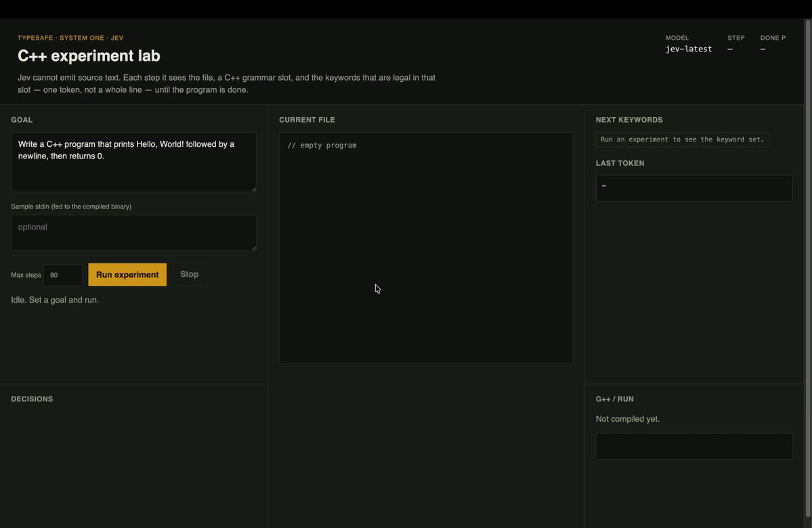
Task: Grab the Goal textarea resize handle
Action: 253,189
